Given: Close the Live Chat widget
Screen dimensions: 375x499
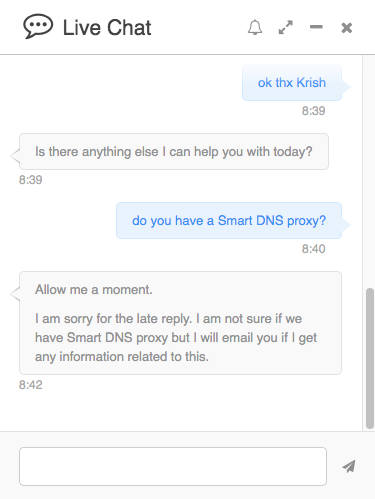Looking at the screenshot, I should point(347,28).
